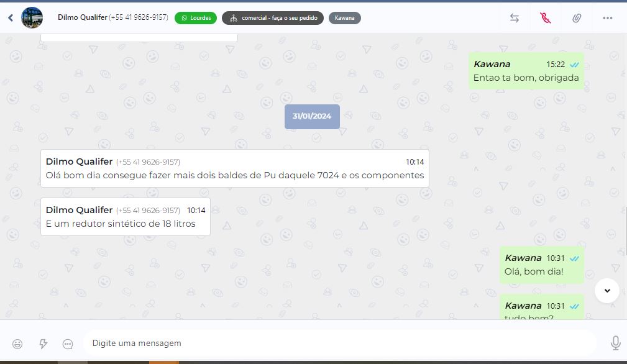Click the comercial - faça o seu pedido tag
This screenshot has width=627, height=364.
coord(273,18)
